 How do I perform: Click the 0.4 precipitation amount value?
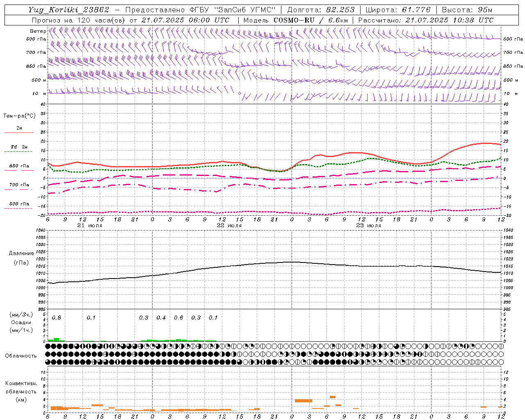point(161,318)
